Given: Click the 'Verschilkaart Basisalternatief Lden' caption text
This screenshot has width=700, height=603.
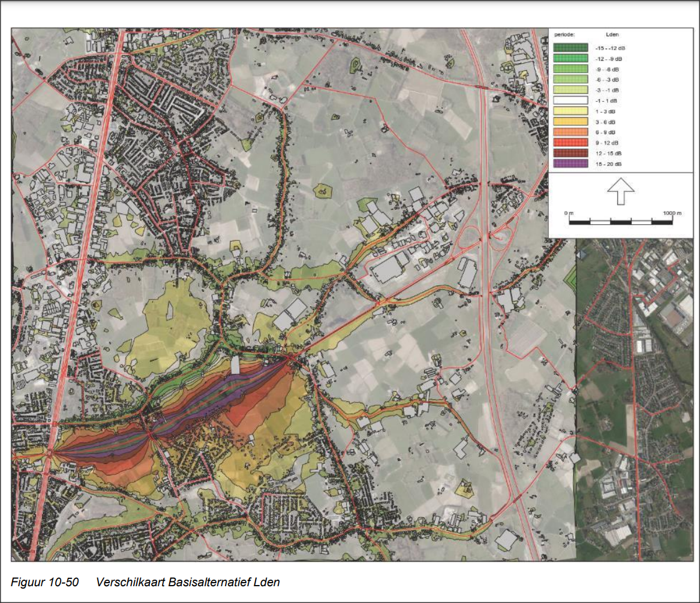Looking at the screenshot, I should click(x=187, y=582).
